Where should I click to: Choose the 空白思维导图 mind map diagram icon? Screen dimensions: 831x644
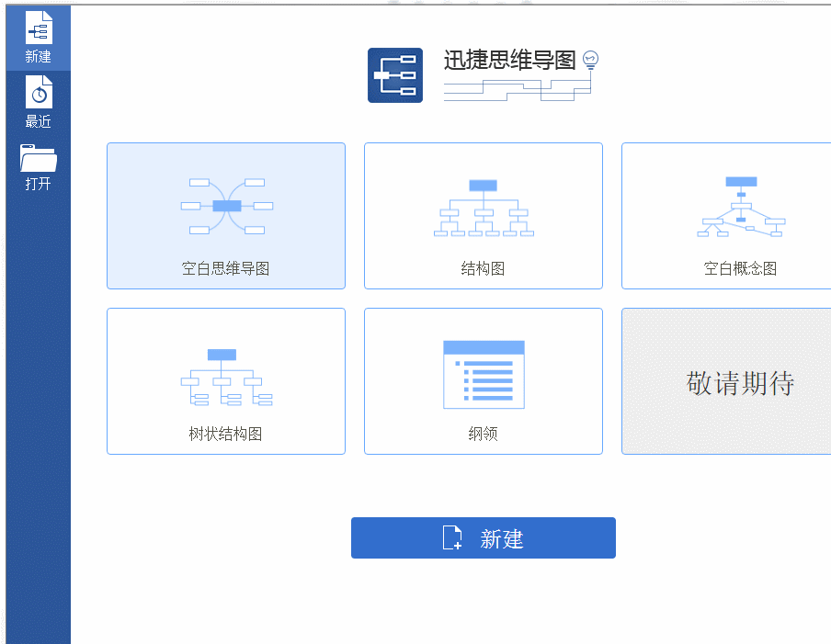tap(226, 206)
